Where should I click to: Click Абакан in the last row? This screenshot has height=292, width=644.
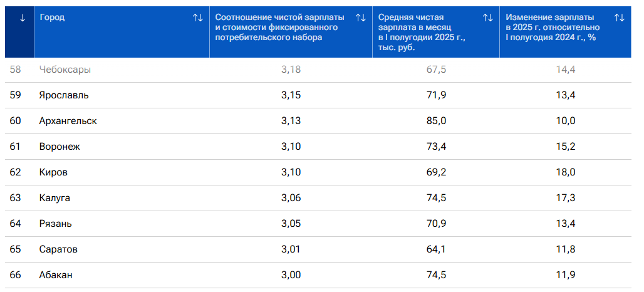(x=56, y=275)
